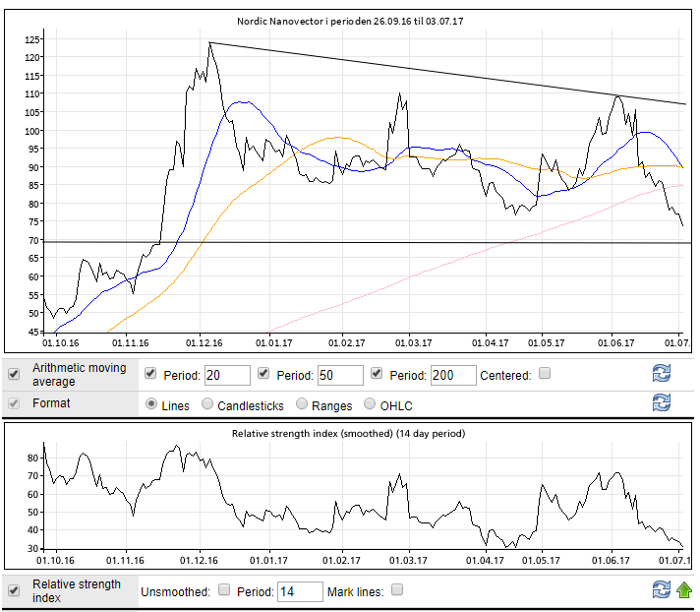
Task: Click the Centered: label text
Action: [x=505, y=376]
